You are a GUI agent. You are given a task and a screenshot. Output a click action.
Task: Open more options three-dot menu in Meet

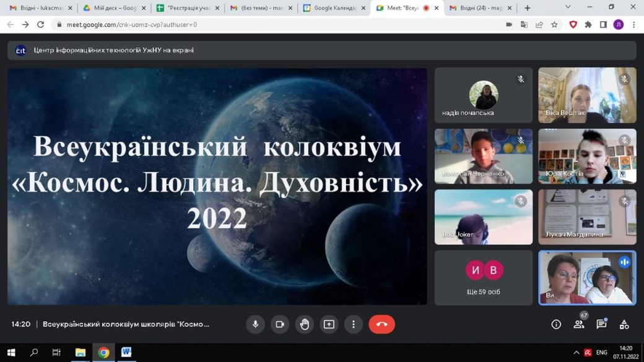click(354, 324)
